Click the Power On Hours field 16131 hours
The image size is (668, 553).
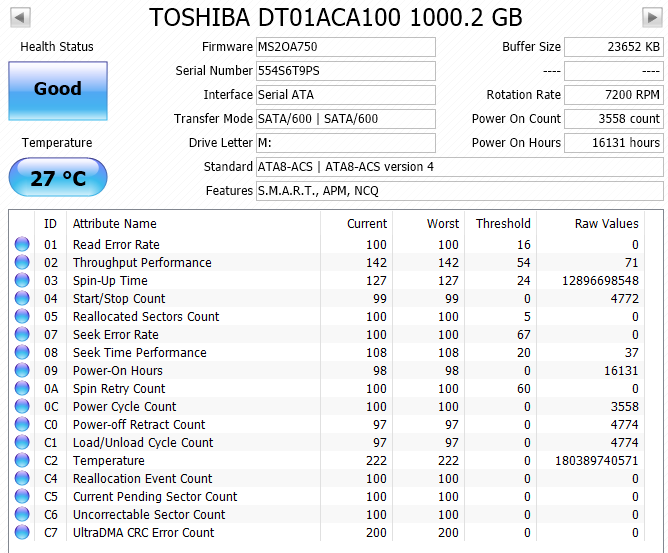pyautogui.click(x=614, y=143)
